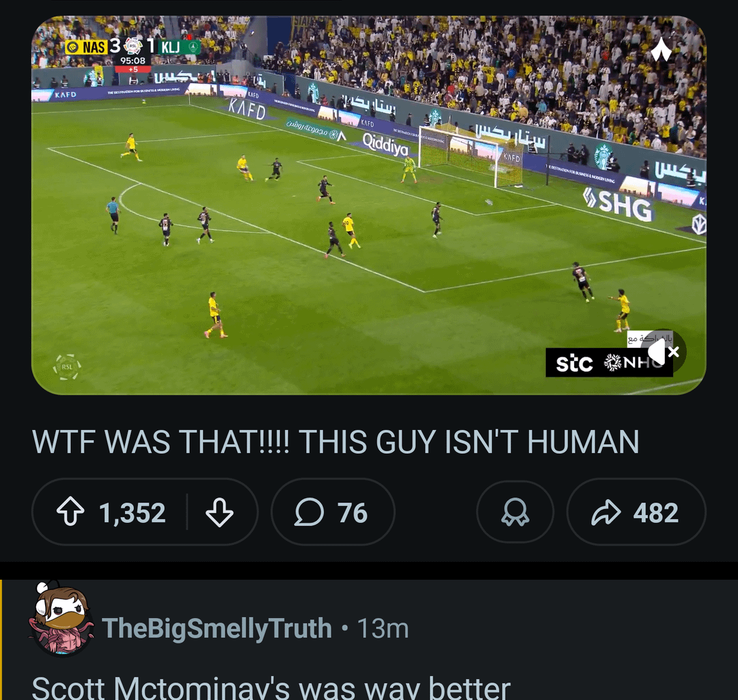
Task: Open the post titled WTF WAS THAT
Action: coord(335,442)
